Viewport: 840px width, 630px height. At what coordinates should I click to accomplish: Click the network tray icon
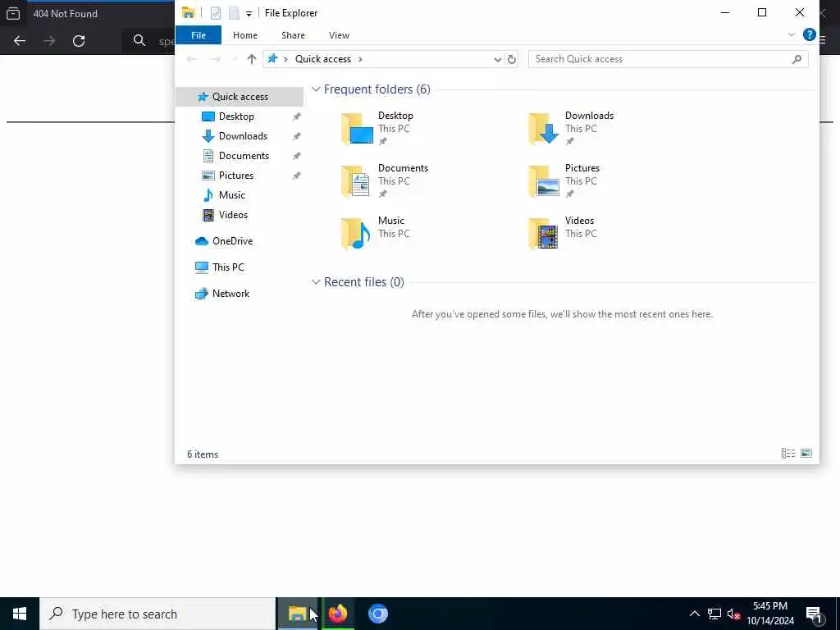click(714, 614)
